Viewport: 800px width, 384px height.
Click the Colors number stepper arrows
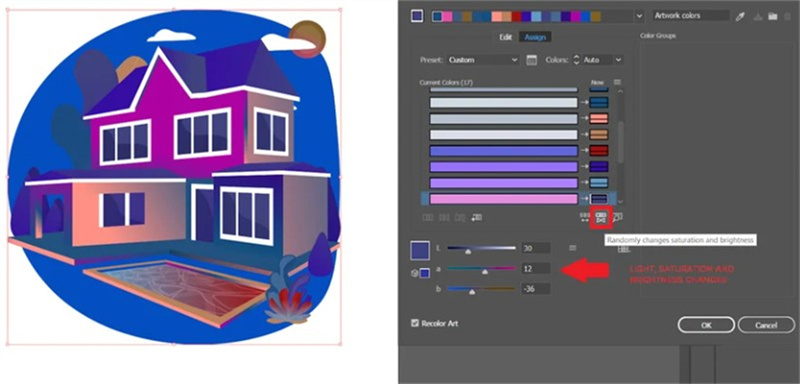point(577,60)
